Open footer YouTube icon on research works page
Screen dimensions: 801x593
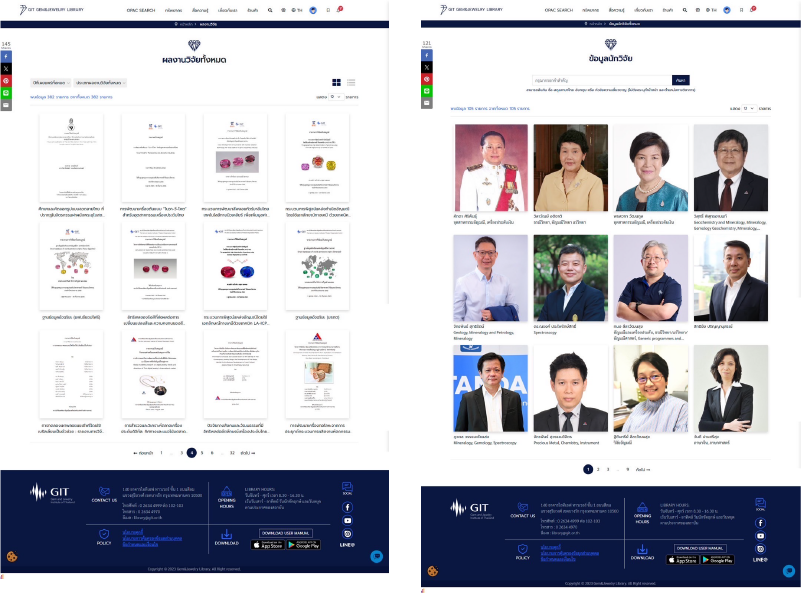(347, 521)
